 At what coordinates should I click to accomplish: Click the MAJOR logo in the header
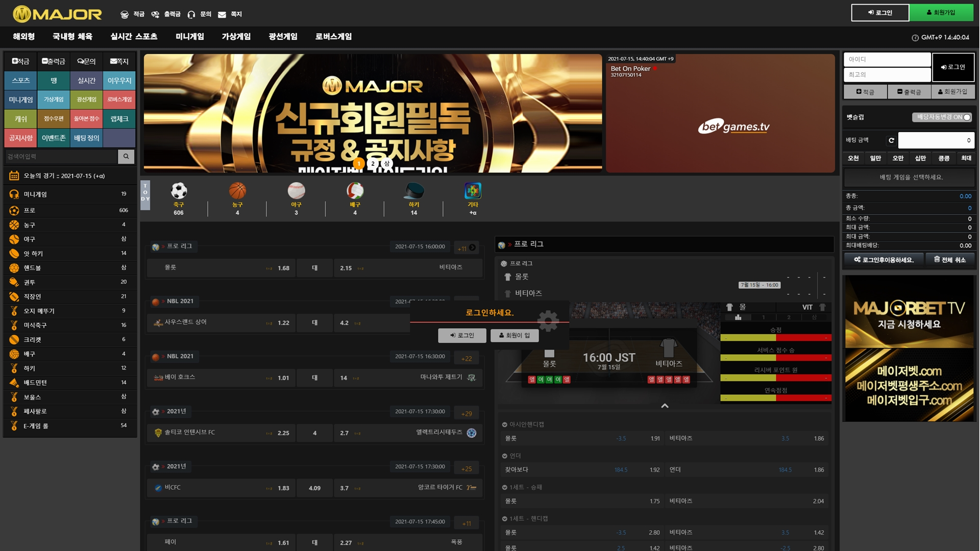click(x=57, y=14)
